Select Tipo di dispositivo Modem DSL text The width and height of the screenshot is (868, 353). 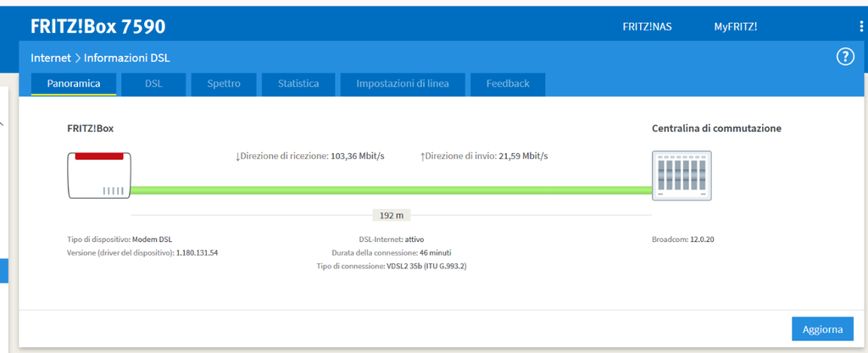coord(120,240)
